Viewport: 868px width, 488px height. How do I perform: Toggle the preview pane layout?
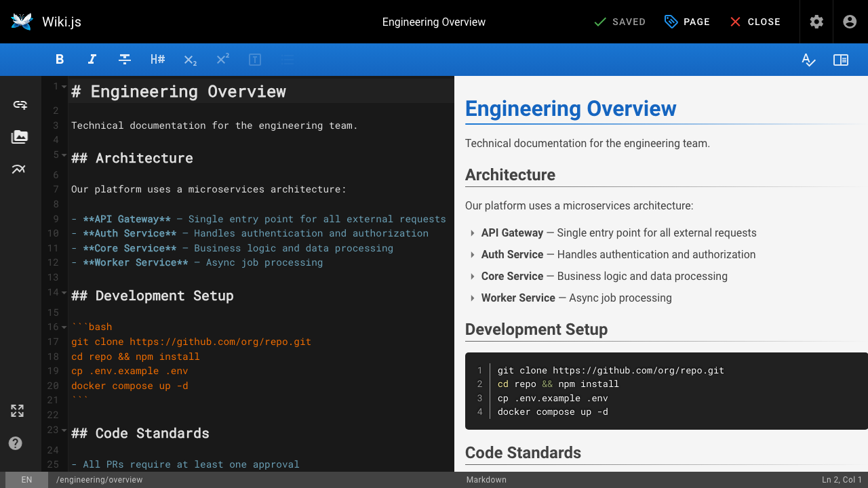coord(841,60)
